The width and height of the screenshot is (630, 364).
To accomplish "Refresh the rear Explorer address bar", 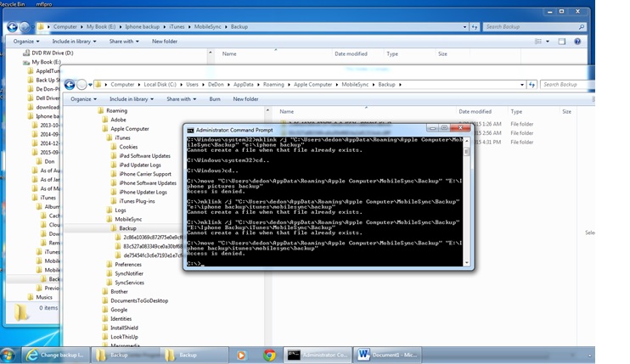I will pos(475,27).
